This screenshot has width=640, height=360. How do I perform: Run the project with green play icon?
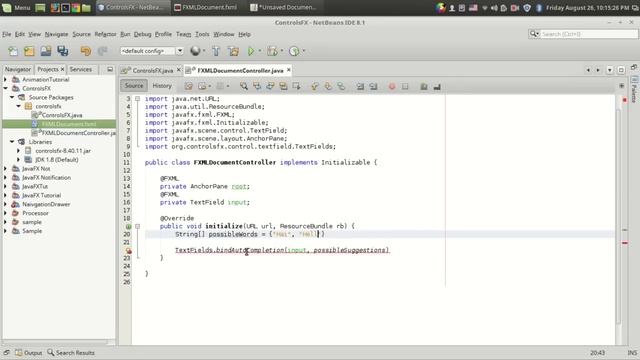pos(251,51)
